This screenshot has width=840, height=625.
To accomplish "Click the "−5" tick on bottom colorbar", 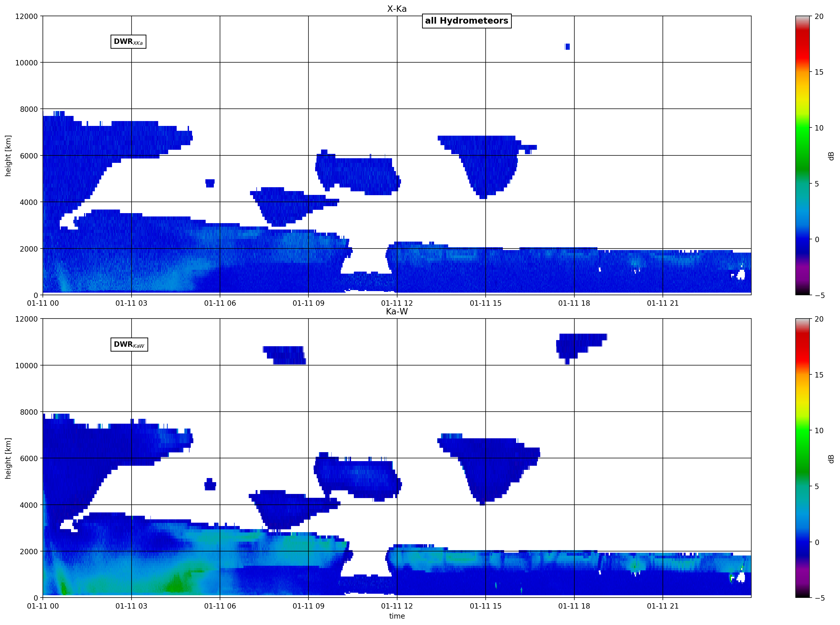I will point(819,598).
